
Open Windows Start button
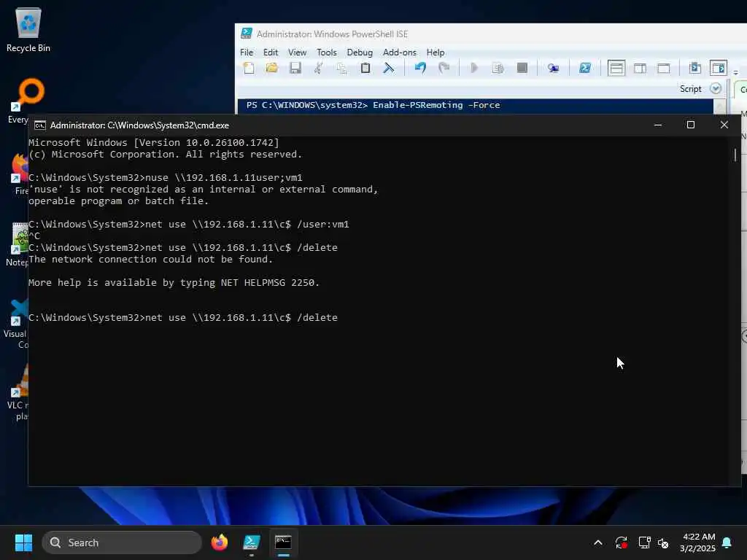coord(23,542)
